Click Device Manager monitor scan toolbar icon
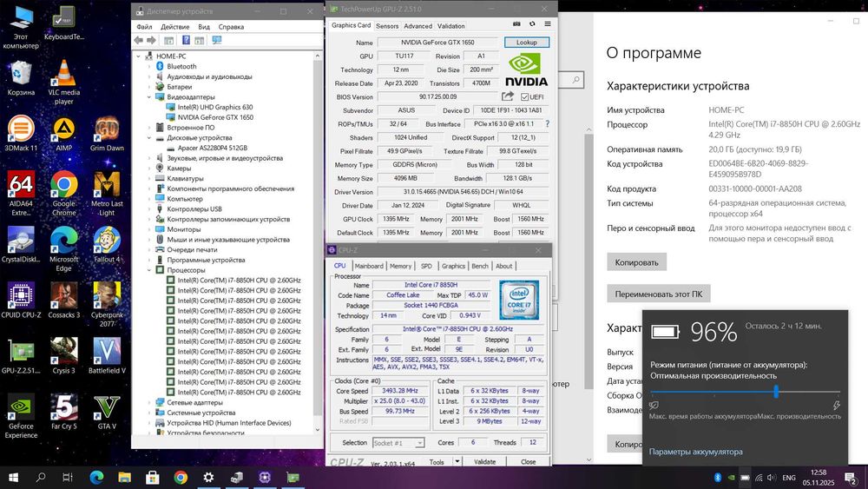868x489 pixels. coord(216,41)
